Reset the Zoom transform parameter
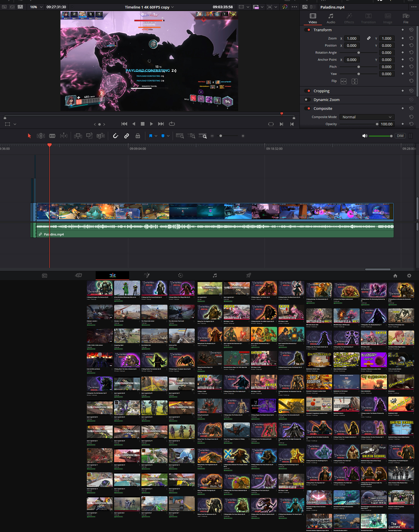The height and width of the screenshot is (532, 419). [411, 38]
